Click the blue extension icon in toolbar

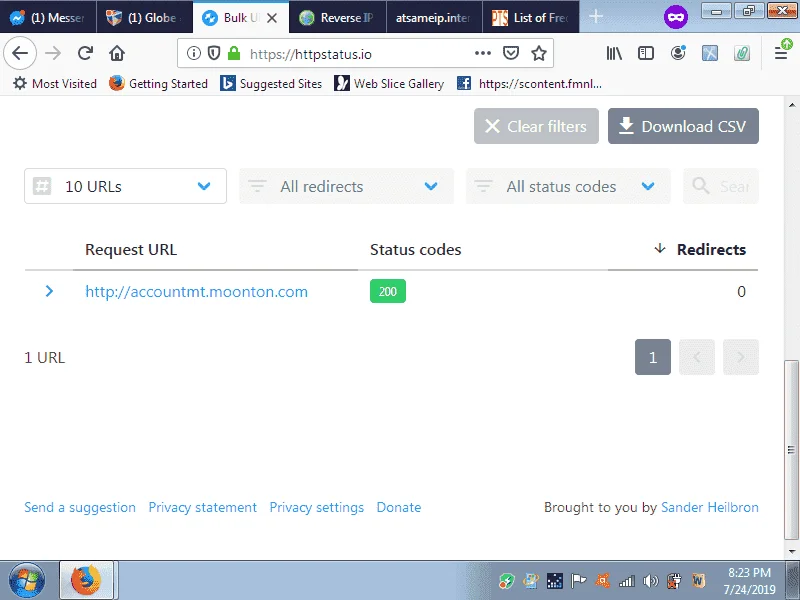[x=710, y=53]
